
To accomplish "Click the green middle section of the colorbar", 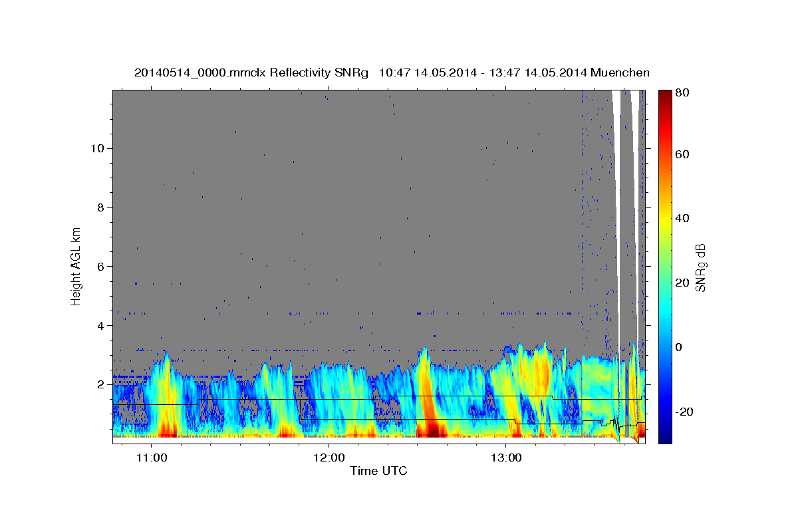I will pyautogui.click(x=665, y=267).
